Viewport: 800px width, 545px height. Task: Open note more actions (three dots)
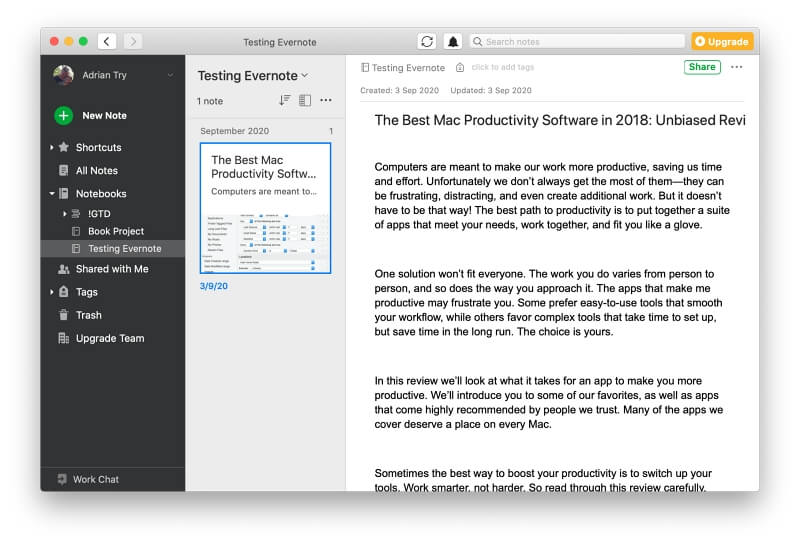[736, 67]
